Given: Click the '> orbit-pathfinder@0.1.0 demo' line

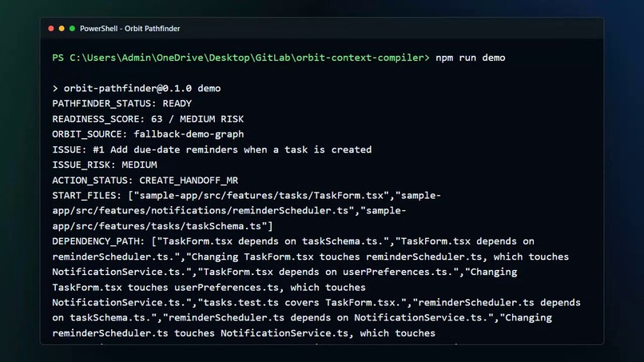Looking at the screenshot, I should [137, 89].
